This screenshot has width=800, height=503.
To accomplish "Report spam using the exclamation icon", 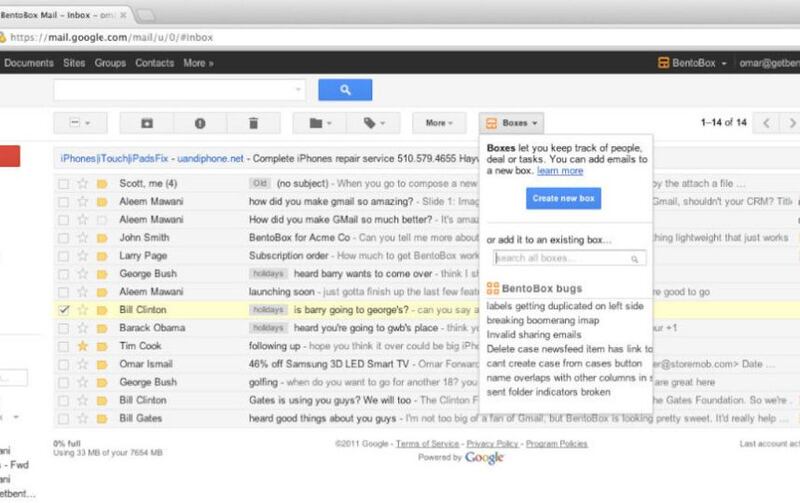I will point(200,123).
